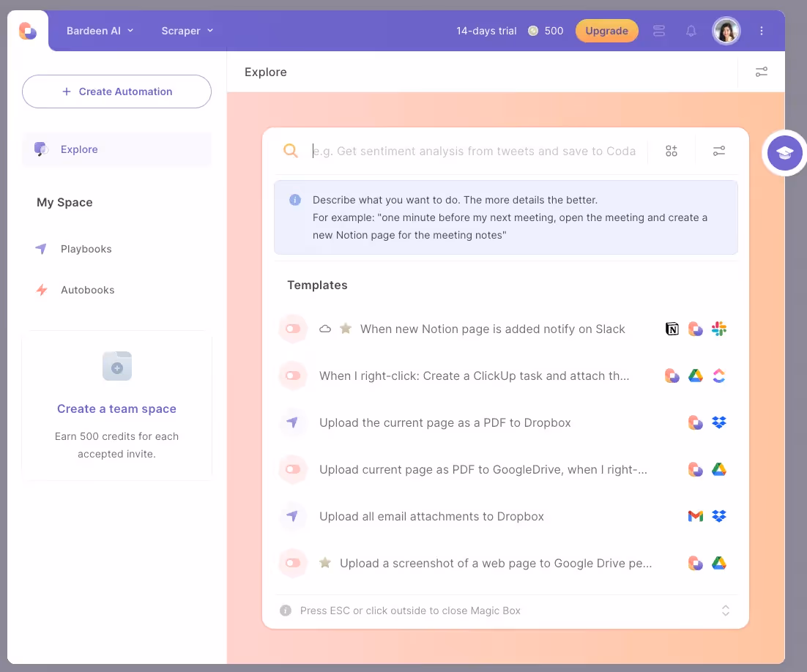This screenshot has height=672, width=807.
Task: Focus the Magic Box search input field
Action: [x=474, y=151]
